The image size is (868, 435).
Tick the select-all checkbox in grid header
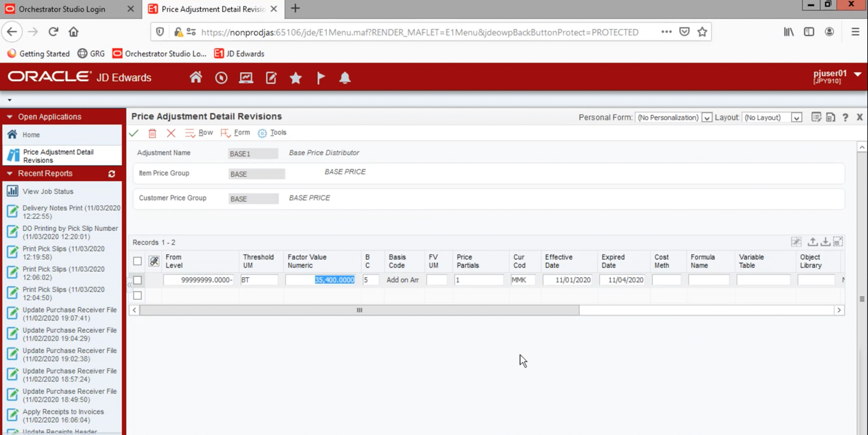click(x=137, y=261)
